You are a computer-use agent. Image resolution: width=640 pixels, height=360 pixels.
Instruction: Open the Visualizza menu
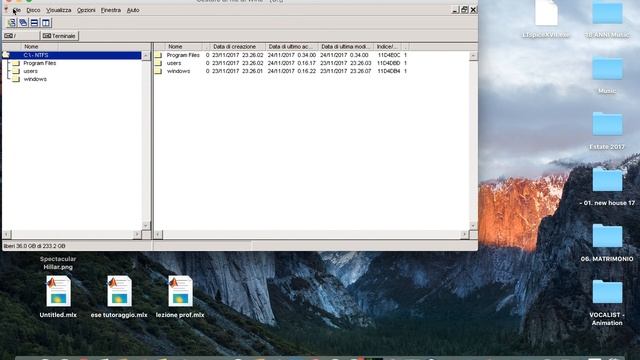pos(58,10)
